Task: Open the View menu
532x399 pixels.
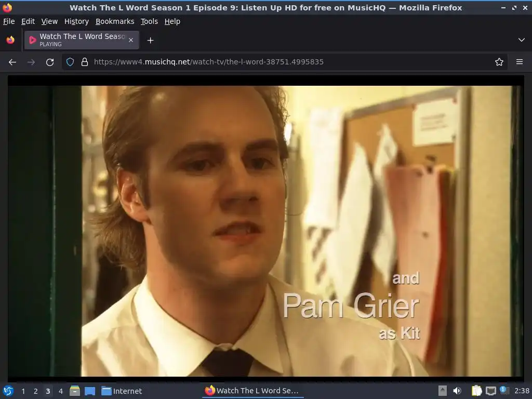Action: (x=49, y=21)
